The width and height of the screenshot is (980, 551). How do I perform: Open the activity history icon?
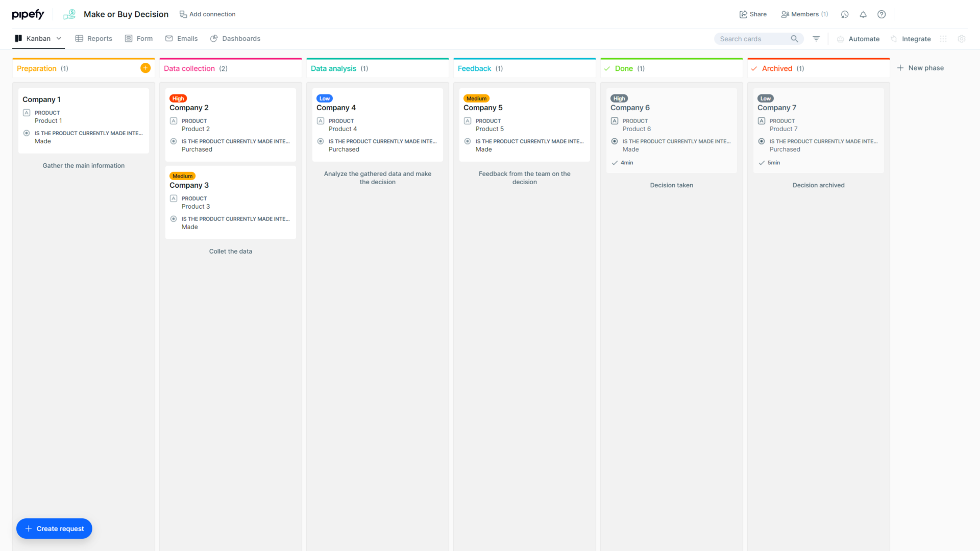pos(845,14)
